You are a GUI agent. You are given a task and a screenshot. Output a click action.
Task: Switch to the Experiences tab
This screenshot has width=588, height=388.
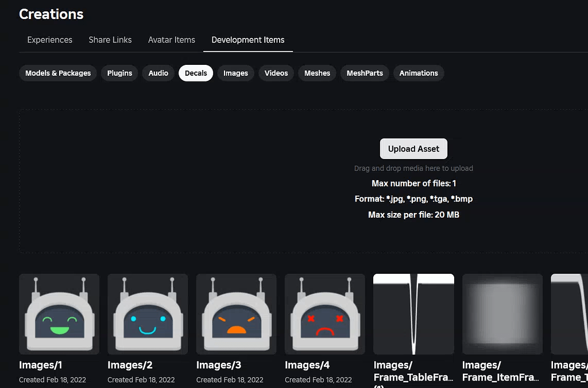pos(49,40)
